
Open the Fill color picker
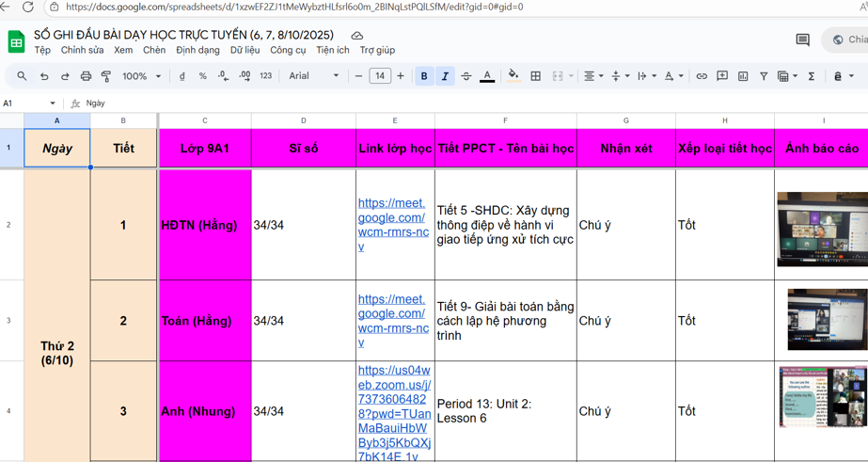tap(513, 76)
